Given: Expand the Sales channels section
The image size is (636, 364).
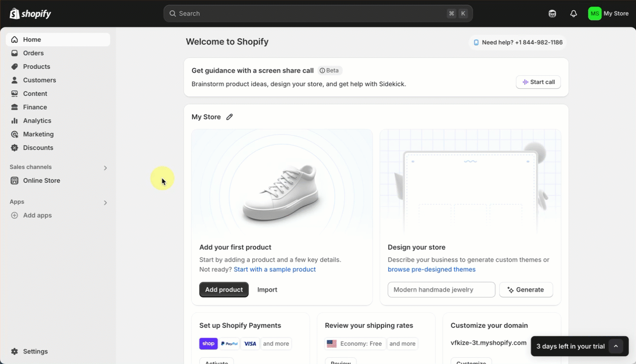Looking at the screenshot, I should [x=105, y=168].
